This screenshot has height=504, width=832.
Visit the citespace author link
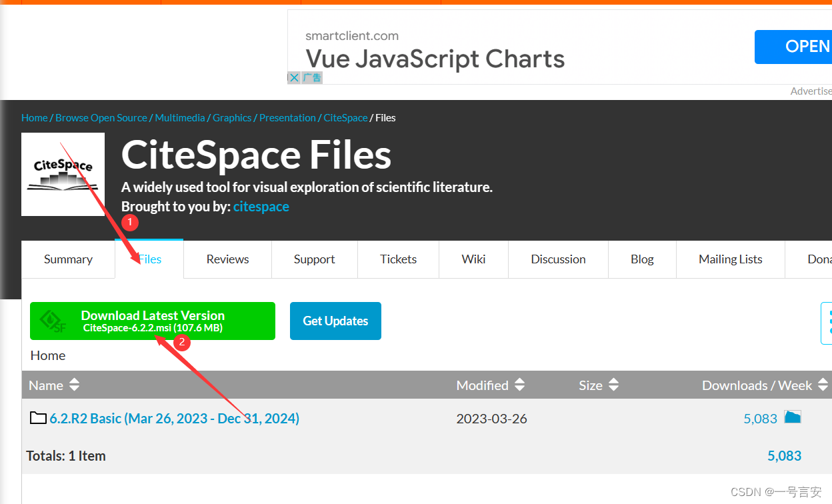point(261,207)
